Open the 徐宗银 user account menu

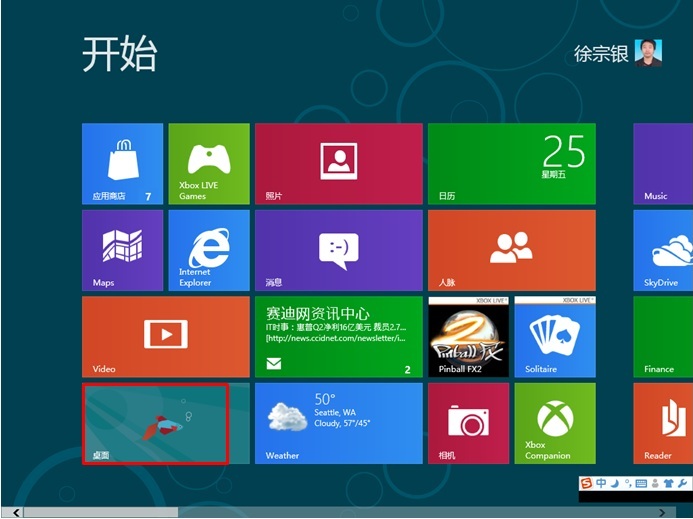pos(617,53)
